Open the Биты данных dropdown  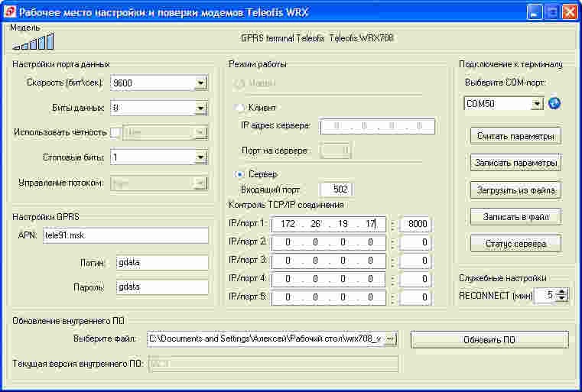coord(200,108)
